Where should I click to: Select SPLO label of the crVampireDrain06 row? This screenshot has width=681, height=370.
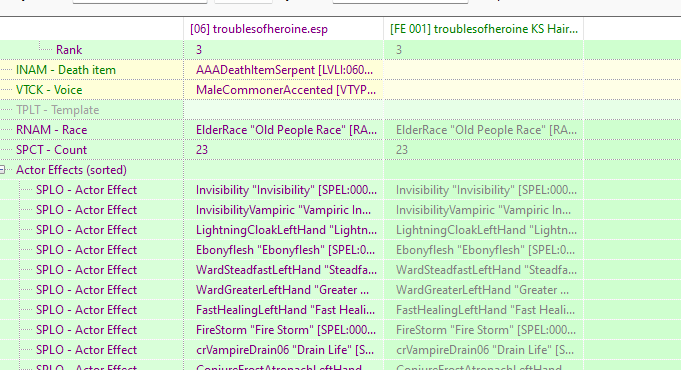[x=86, y=350]
